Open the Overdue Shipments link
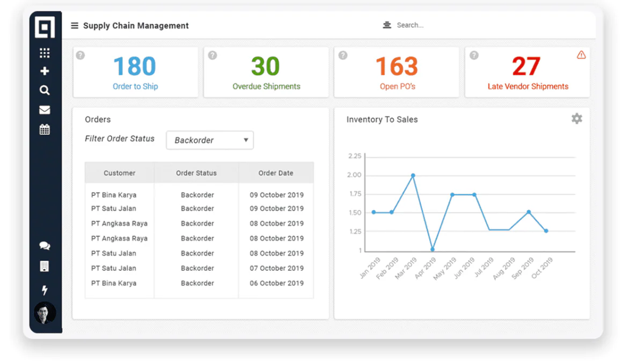Screen dimensions: 644x362 click(266, 86)
